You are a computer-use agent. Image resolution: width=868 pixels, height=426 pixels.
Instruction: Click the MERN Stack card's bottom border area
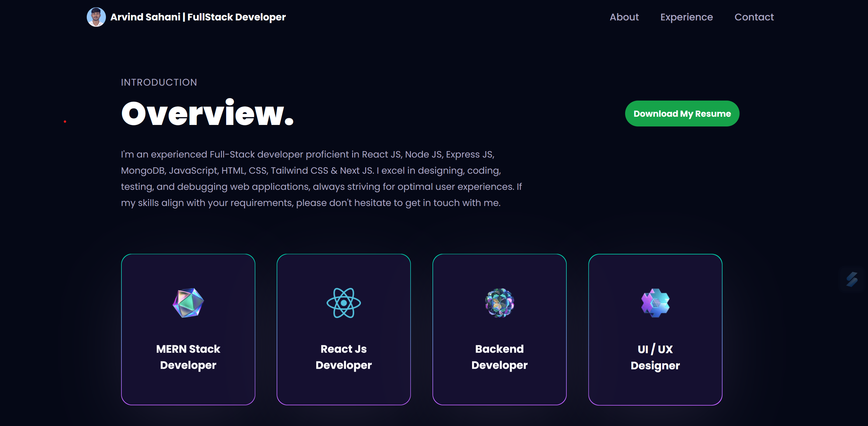[x=188, y=404]
